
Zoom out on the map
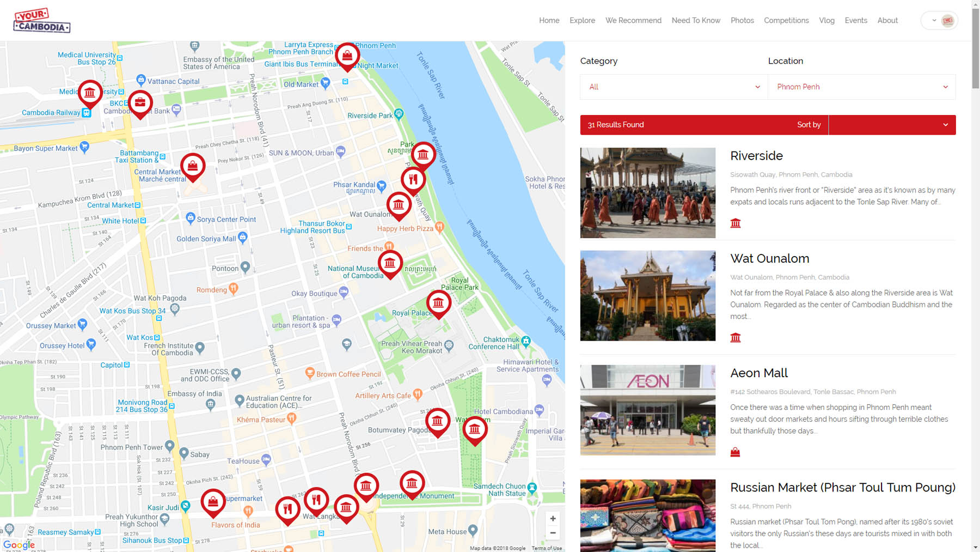point(553,533)
